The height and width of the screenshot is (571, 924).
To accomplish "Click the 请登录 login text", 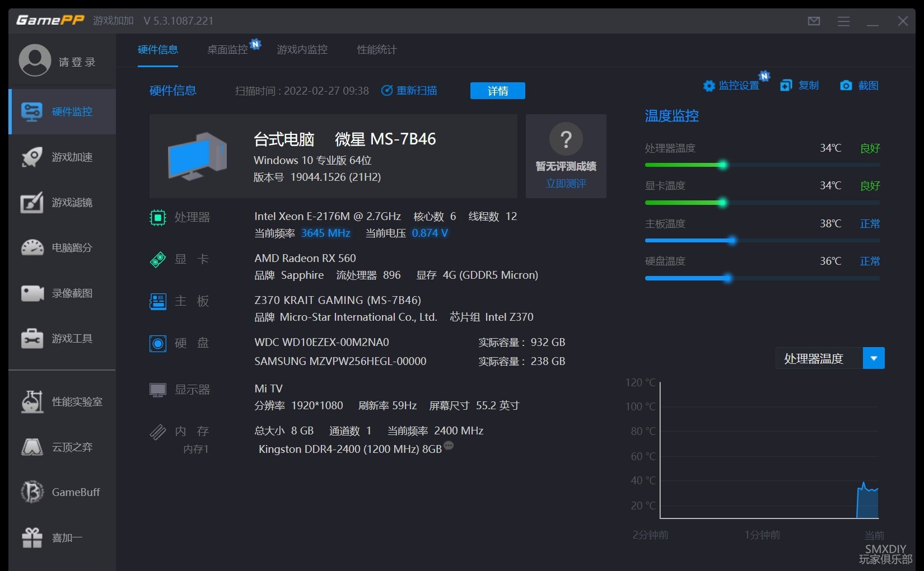I will (77, 62).
